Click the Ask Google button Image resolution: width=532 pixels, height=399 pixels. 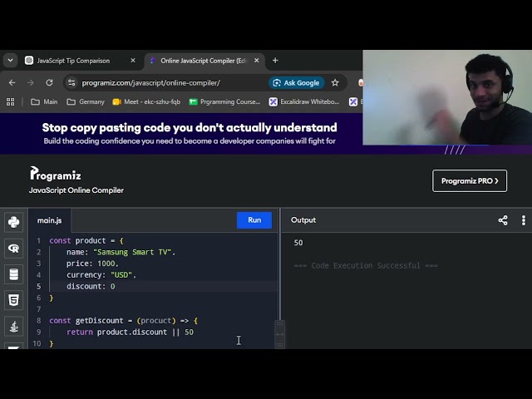[x=297, y=83]
